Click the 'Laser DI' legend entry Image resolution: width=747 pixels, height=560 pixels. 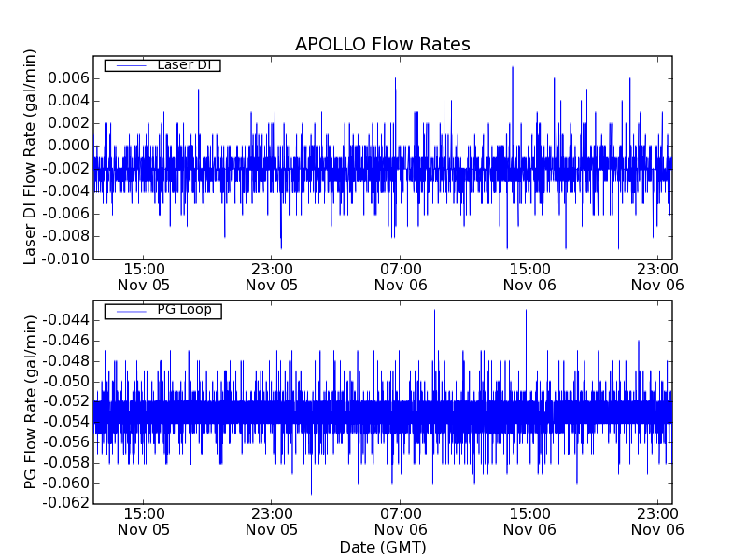[162, 64]
